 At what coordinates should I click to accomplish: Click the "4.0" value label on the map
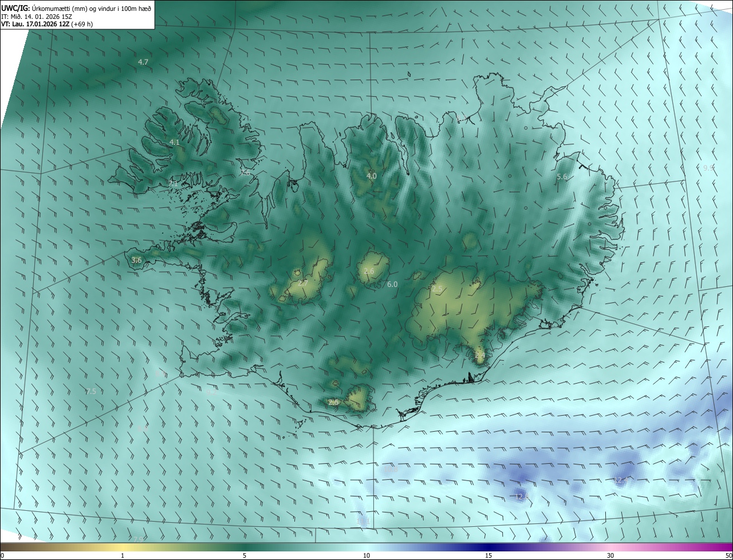tap(372, 176)
